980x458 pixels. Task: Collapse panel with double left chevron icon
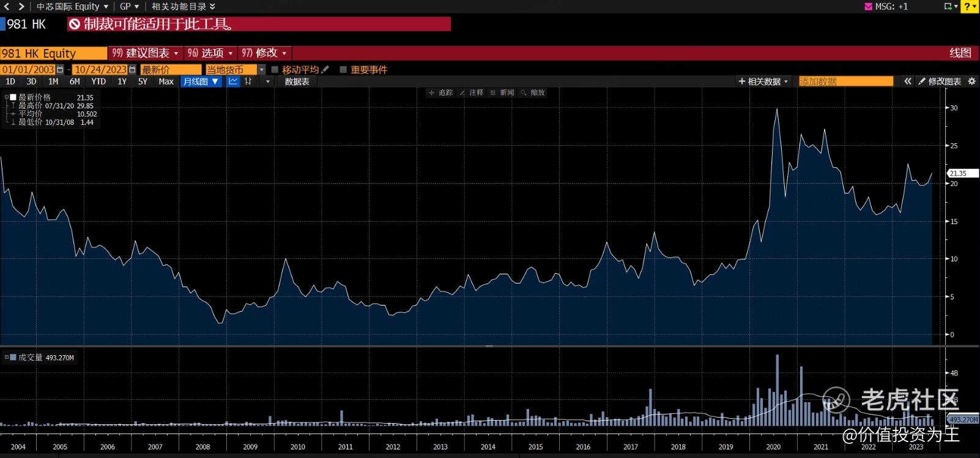click(x=908, y=81)
